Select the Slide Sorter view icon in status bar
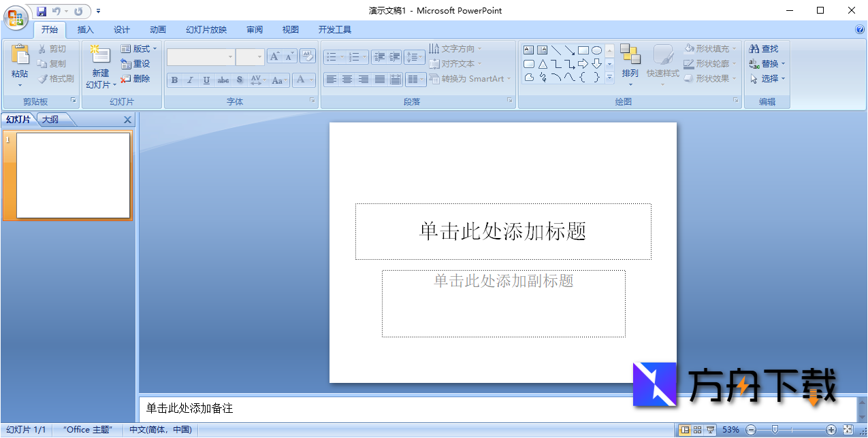Viewport: 868px width, 438px height. [696, 429]
